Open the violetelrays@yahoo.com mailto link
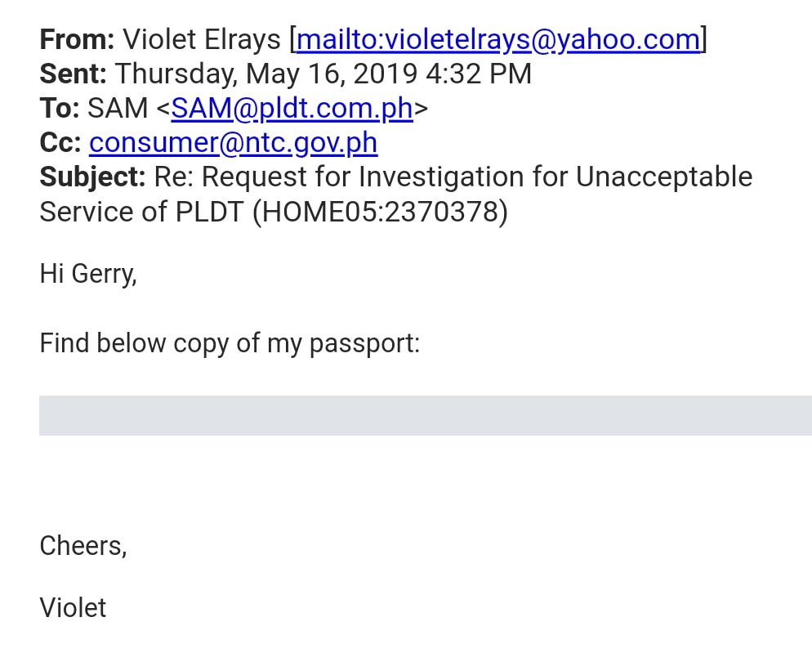 (498, 39)
